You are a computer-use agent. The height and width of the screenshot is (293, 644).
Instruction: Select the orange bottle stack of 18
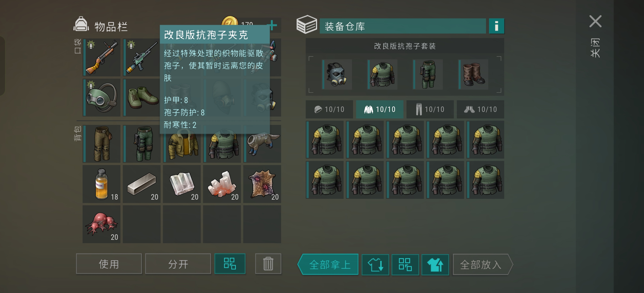[101, 184]
